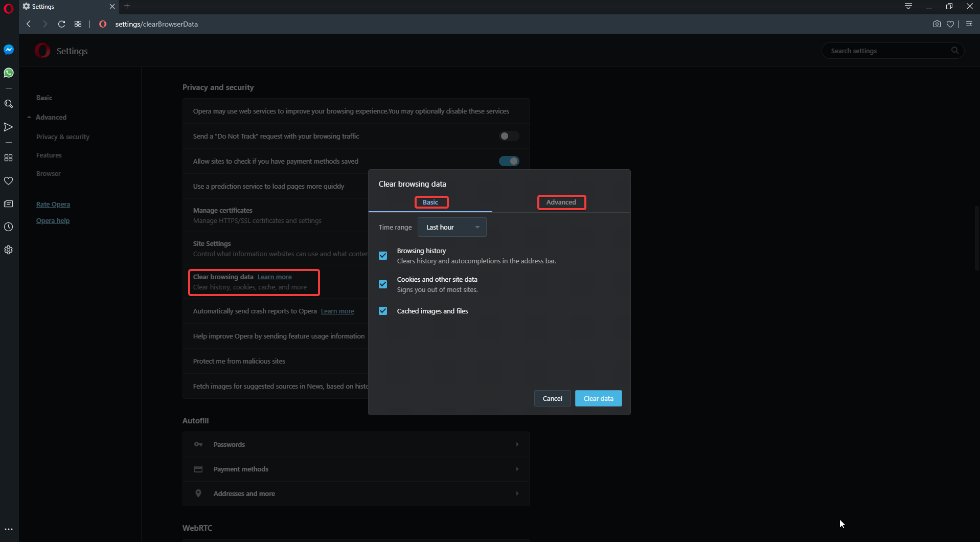
Task: Open WhatsApp in the Opera sidebar
Action: point(9,73)
